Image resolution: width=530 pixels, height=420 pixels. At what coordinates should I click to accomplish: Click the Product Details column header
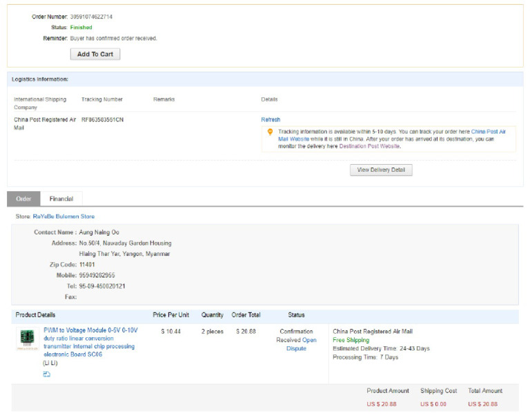35,315
